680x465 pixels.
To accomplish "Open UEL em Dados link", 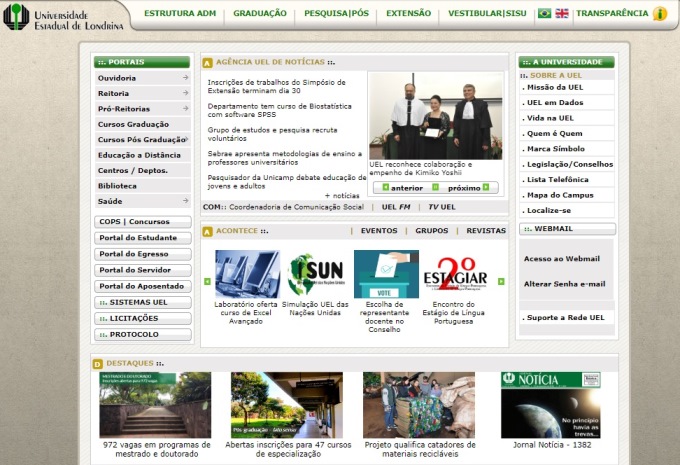I will pyautogui.click(x=553, y=103).
